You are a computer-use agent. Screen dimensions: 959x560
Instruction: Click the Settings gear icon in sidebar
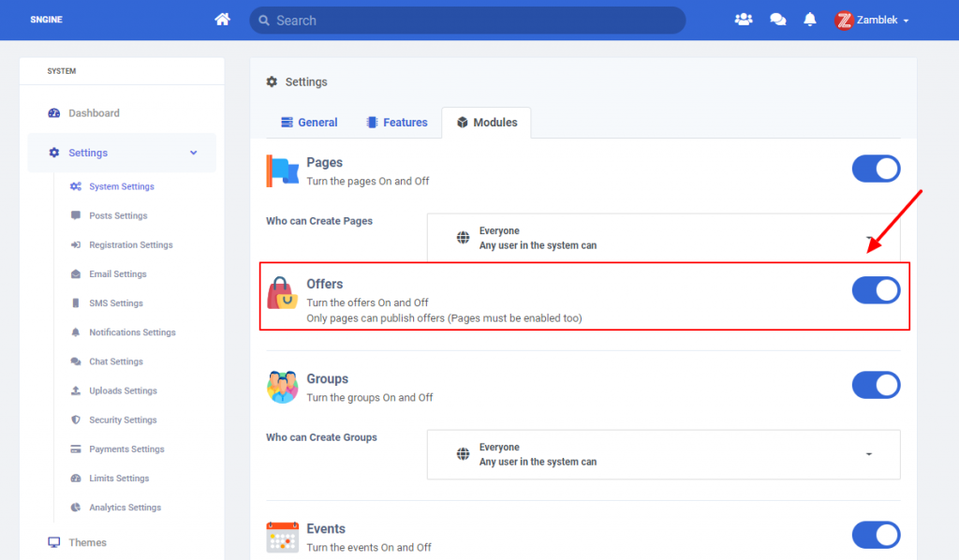(x=53, y=153)
